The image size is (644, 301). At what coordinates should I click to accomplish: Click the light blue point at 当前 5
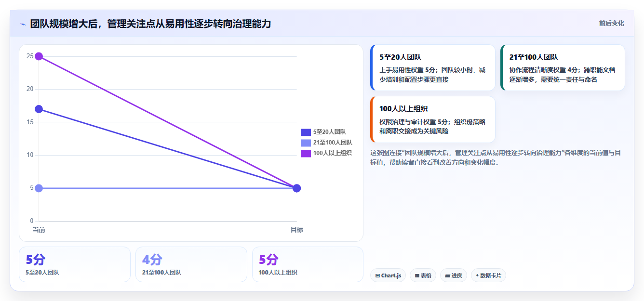pos(39,188)
